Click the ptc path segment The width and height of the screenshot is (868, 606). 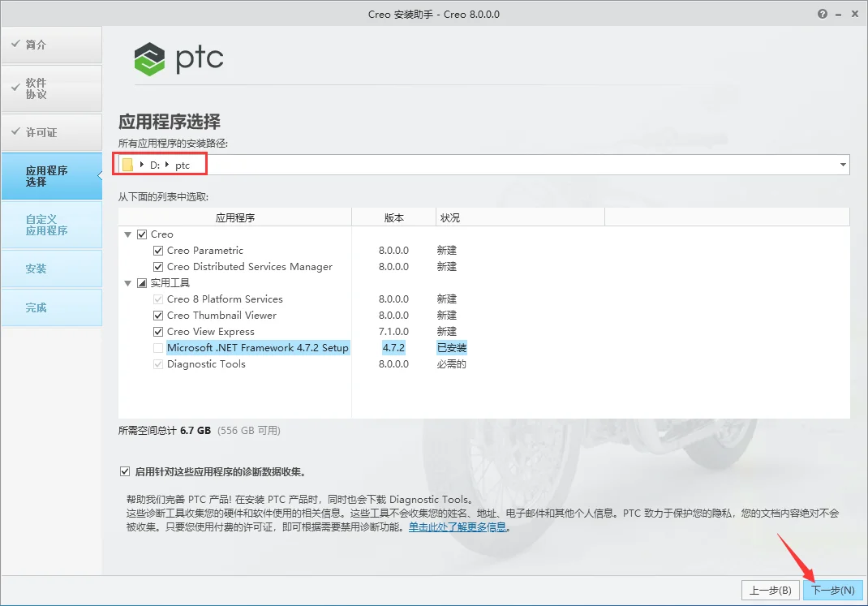pyautogui.click(x=183, y=165)
